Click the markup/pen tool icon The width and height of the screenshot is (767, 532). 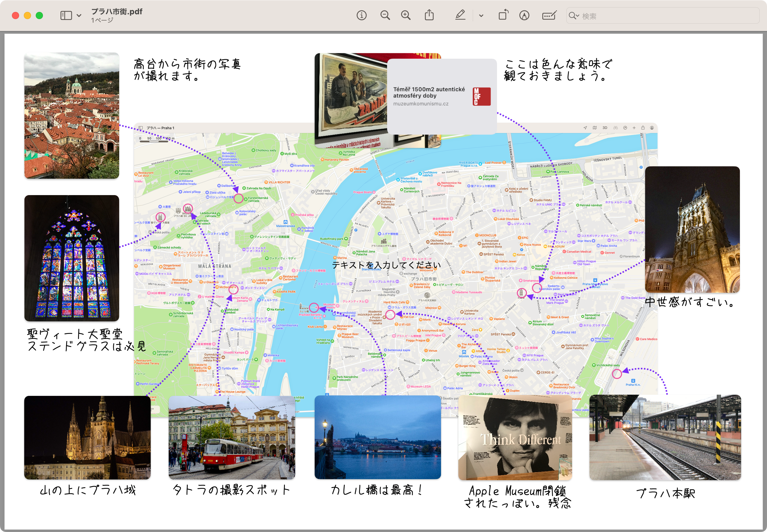tap(460, 16)
